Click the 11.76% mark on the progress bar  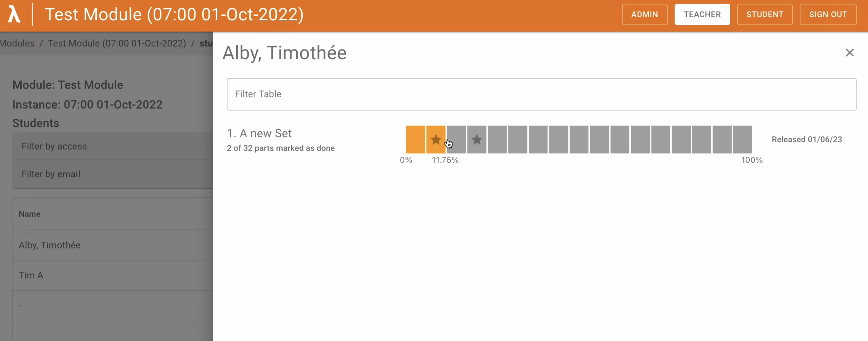pos(445,160)
